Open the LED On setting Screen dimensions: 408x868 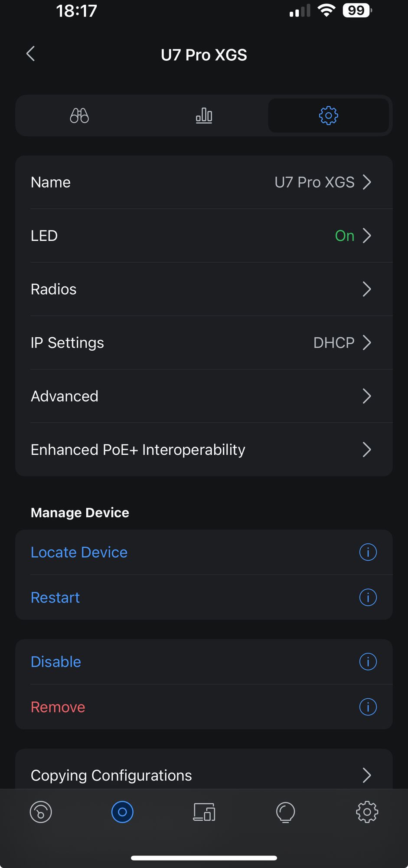204,236
